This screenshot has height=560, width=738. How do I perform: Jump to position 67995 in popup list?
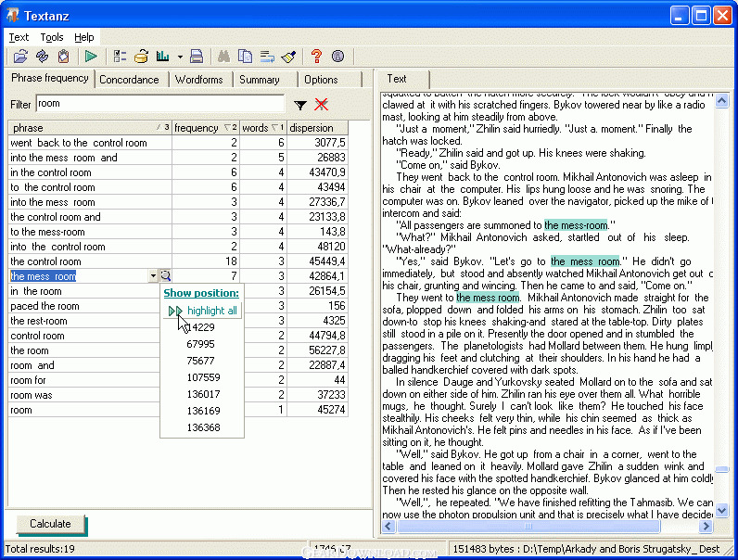point(200,344)
